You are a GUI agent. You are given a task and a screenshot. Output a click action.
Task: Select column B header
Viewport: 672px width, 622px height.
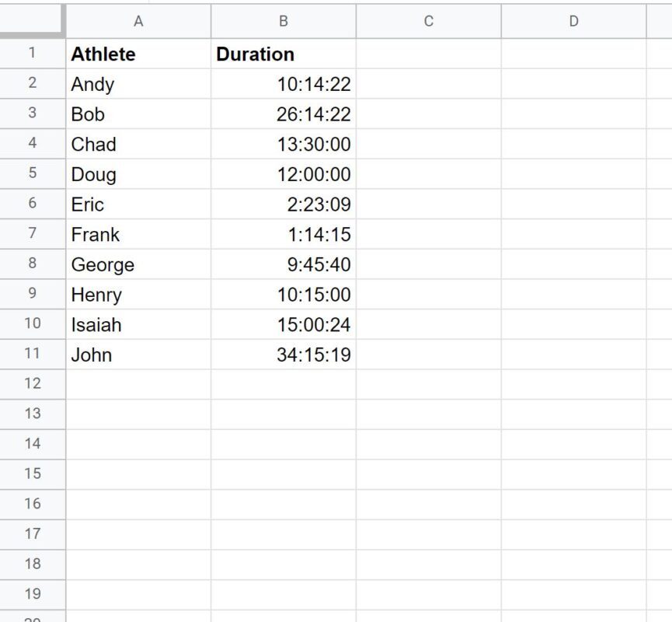283,22
